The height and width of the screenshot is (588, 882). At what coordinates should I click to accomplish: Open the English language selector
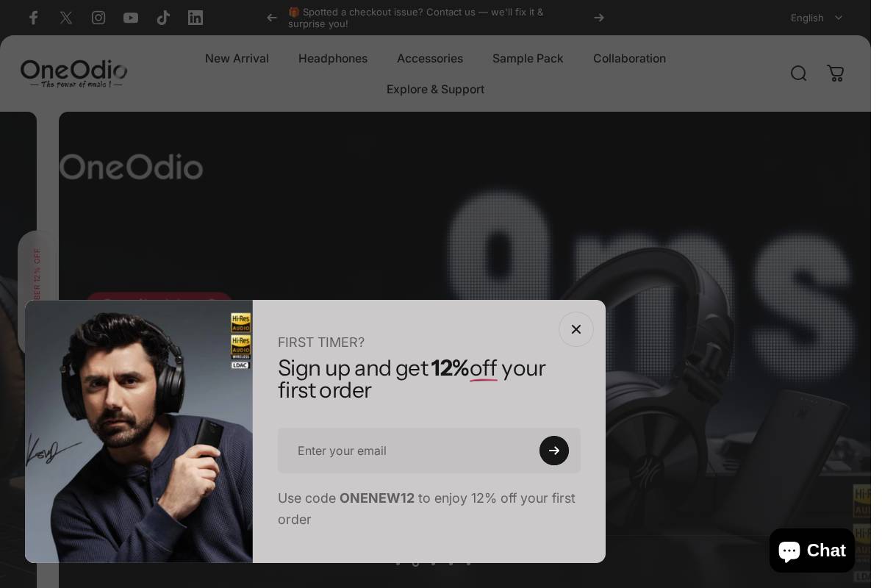[x=817, y=18]
